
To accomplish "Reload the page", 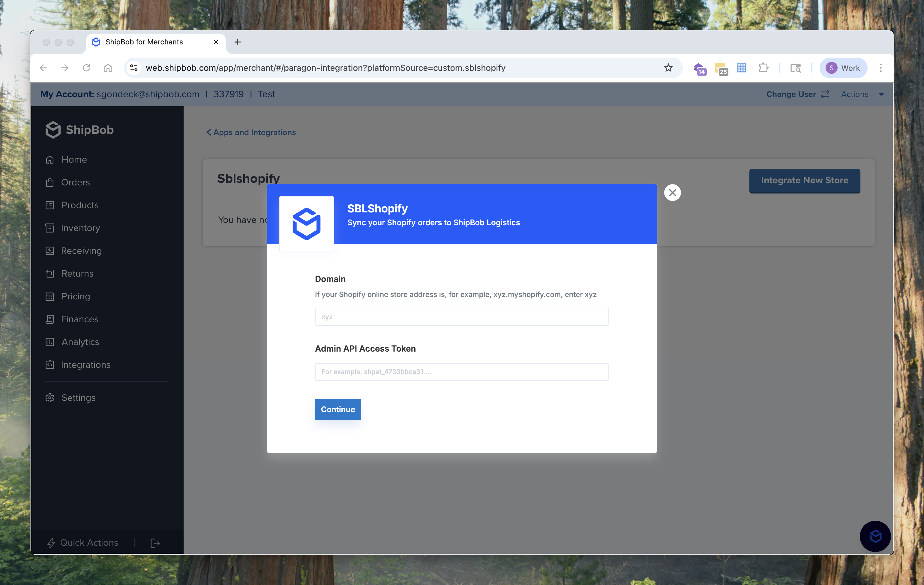I will [86, 68].
